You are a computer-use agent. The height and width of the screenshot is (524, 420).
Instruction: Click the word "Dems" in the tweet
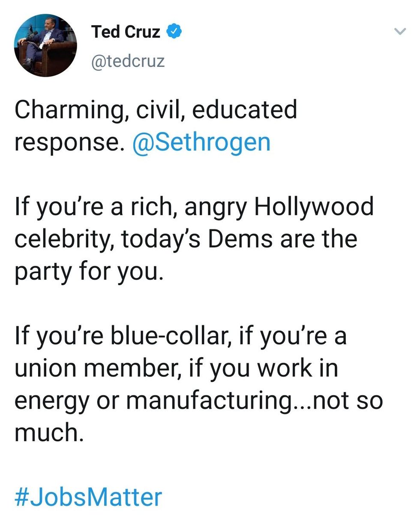coord(241,238)
